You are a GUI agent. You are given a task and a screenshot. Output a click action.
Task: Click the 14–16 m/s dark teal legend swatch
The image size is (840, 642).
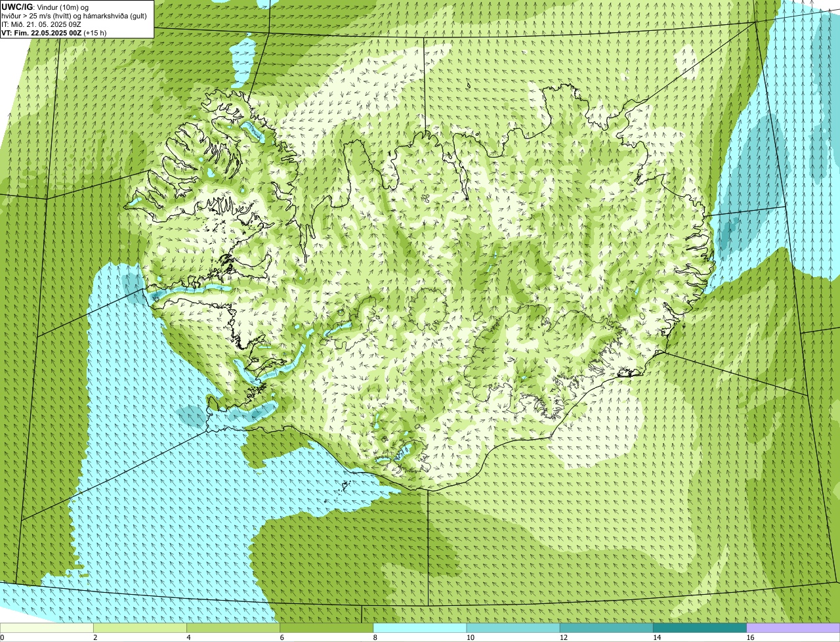click(700, 628)
